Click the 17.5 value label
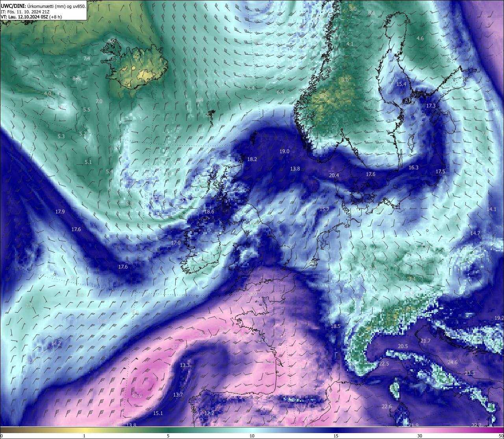 pyautogui.click(x=440, y=172)
